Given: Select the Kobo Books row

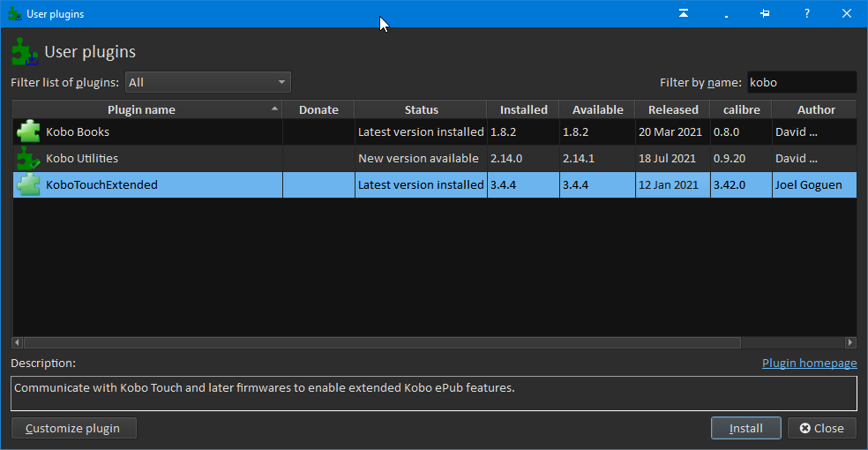Looking at the screenshot, I should coord(435,131).
